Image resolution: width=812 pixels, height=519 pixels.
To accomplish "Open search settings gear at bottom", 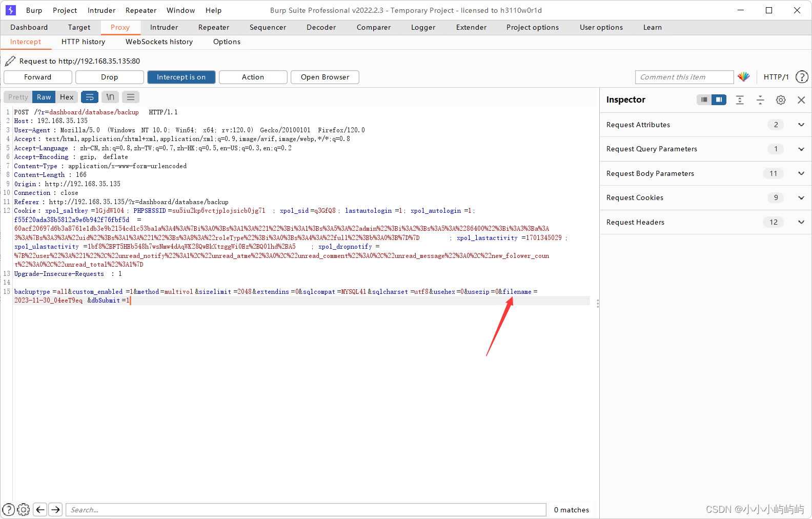I will tap(24, 509).
